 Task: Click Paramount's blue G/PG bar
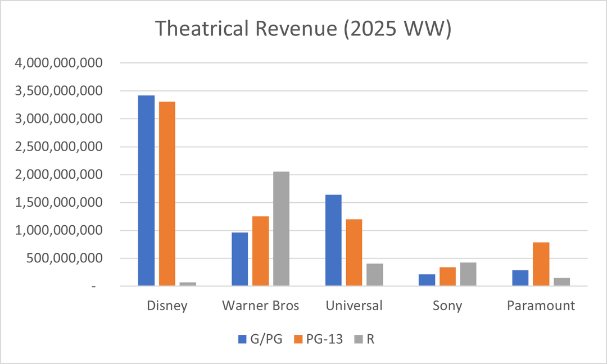coord(520,278)
